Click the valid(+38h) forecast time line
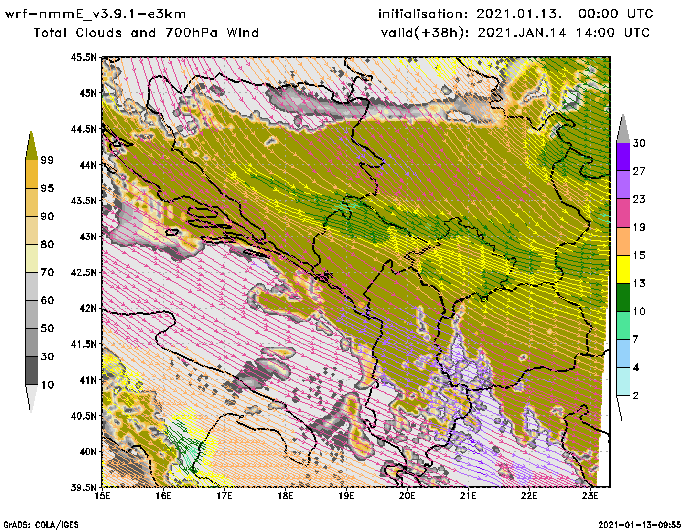The height and width of the screenshot is (530, 700). click(516, 33)
